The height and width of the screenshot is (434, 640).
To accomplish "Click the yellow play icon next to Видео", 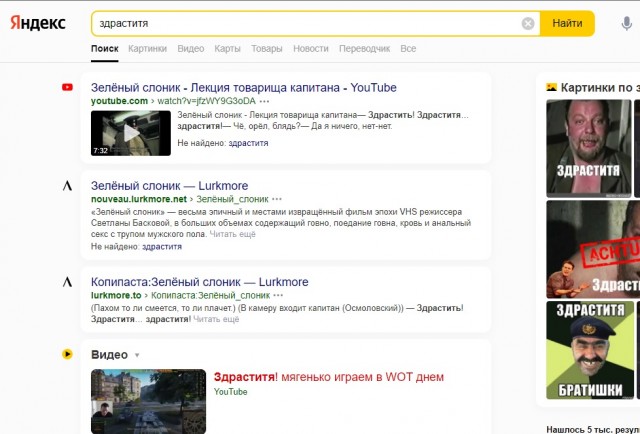I will (67, 354).
